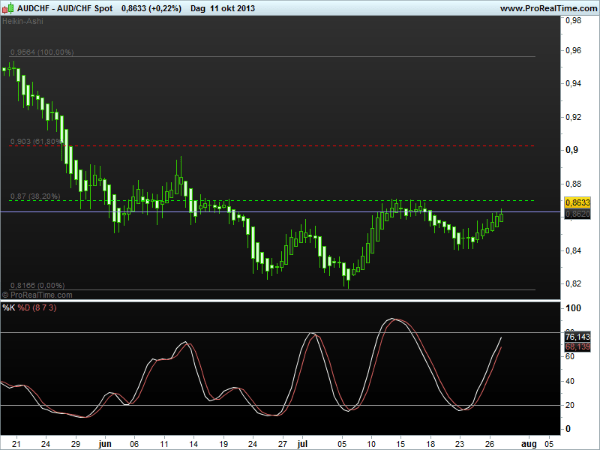Click the 60 level on stochastic axis
This screenshot has width=600, height=450.
tap(570, 356)
